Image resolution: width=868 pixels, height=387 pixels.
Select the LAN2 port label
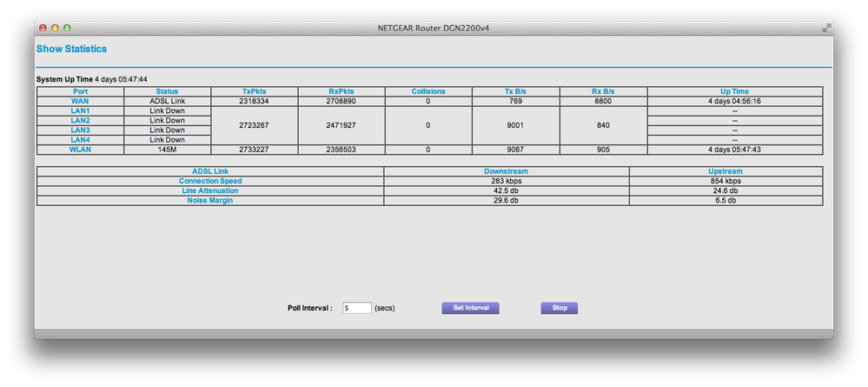click(x=80, y=120)
